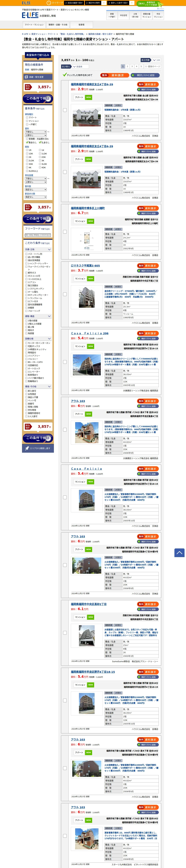This screenshot has width=186, height=868.
Task: Open 土地(売り地) menu item
Action: point(135,15)
